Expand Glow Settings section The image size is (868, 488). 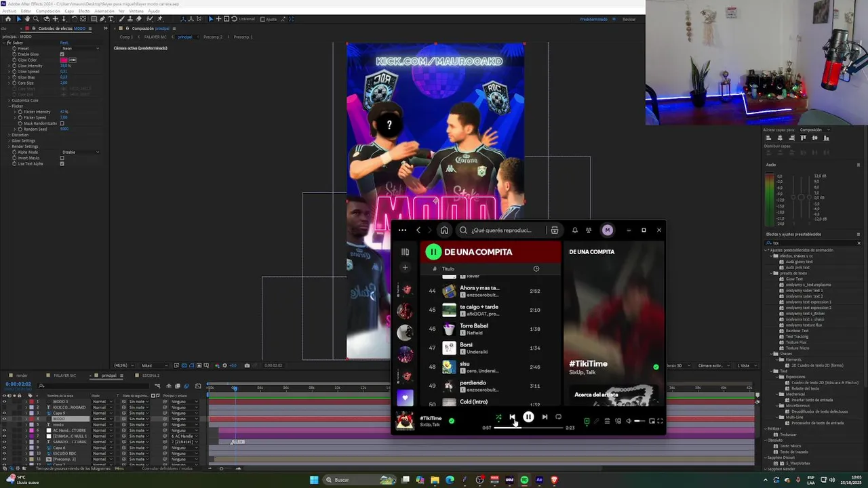point(9,141)
